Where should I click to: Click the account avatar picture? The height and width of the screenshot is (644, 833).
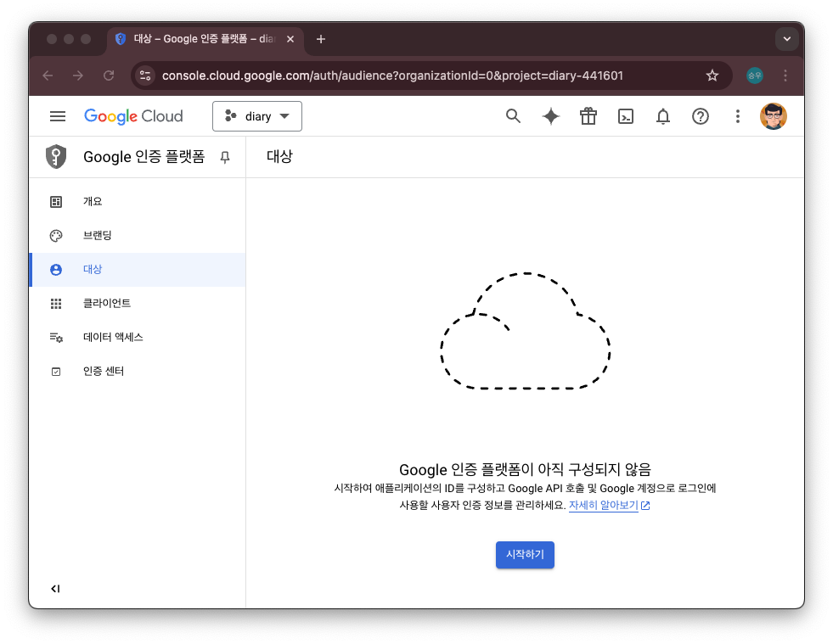pyautogui.click(x=773, y=116)
